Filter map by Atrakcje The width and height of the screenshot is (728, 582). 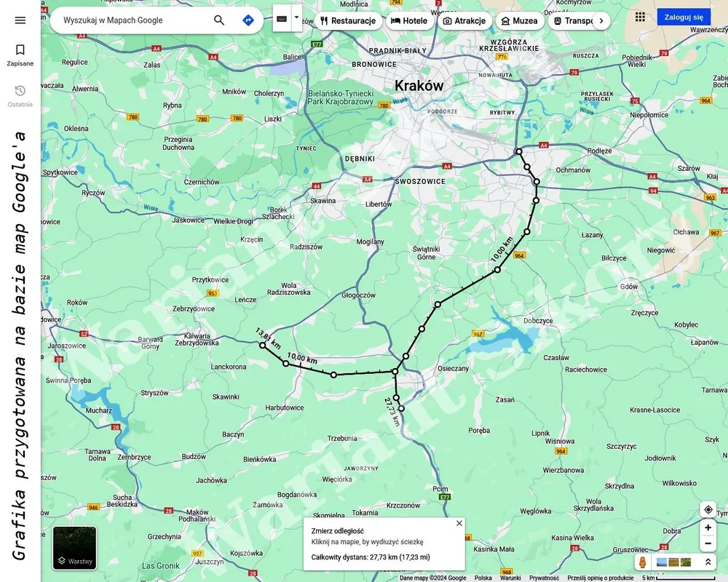click(x=464, y=21)
